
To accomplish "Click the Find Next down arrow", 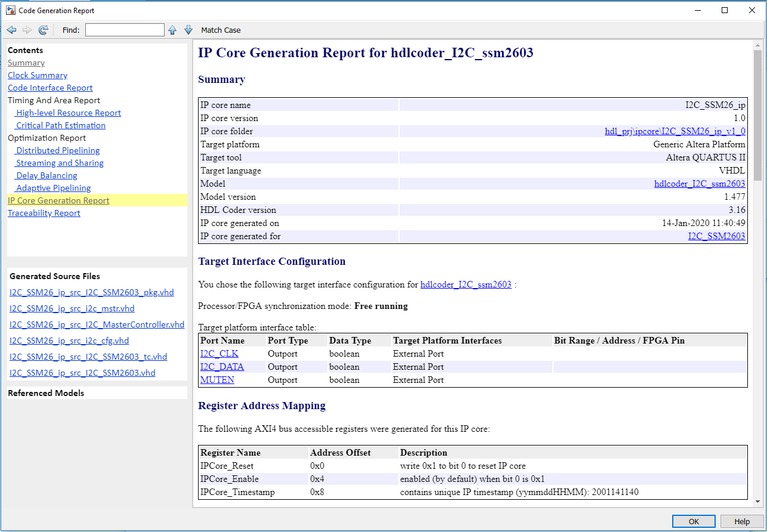I will (188, 30).
